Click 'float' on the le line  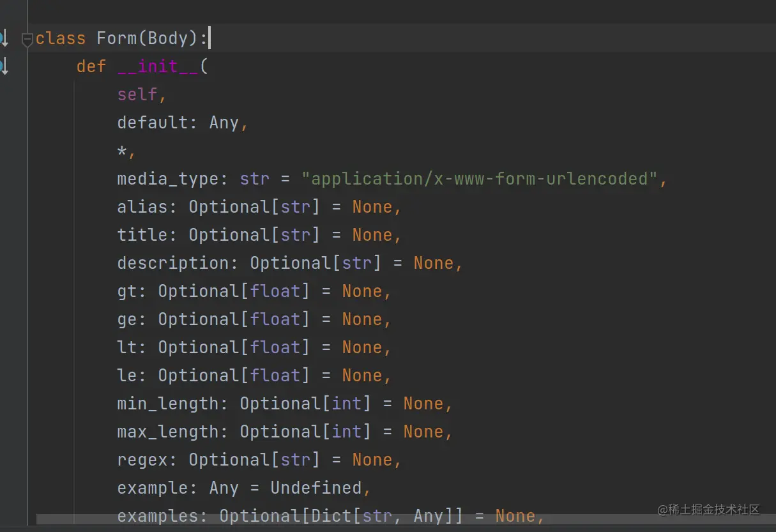[275, 376]
